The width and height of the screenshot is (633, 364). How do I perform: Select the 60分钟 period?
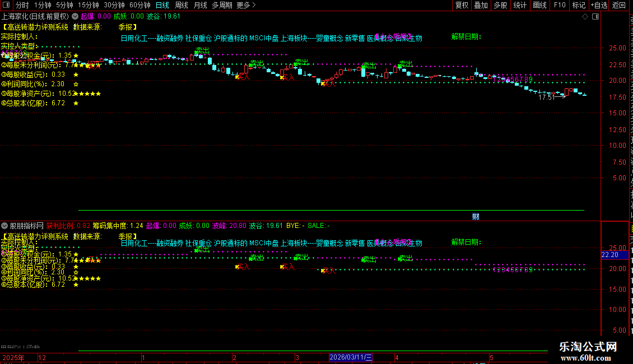click(140, 5)
